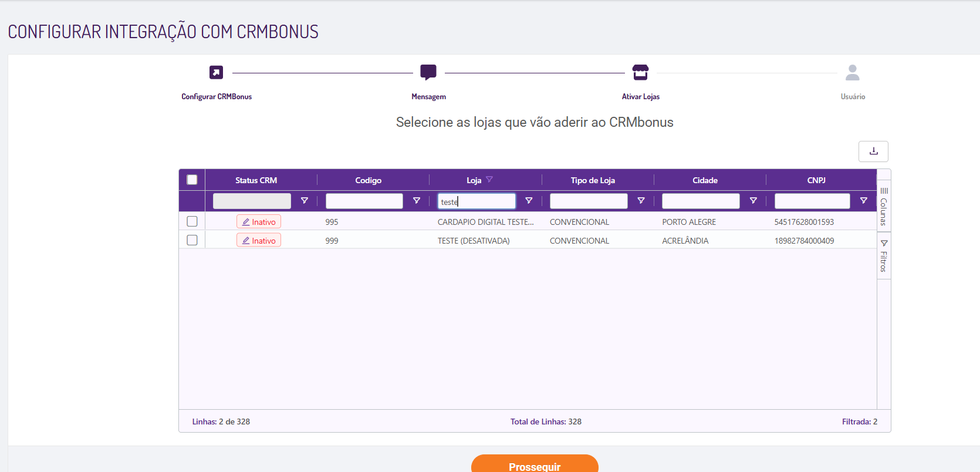Open the CNPJ column filter icon
The width and height of the screenshot is (980, 472).
864,201
